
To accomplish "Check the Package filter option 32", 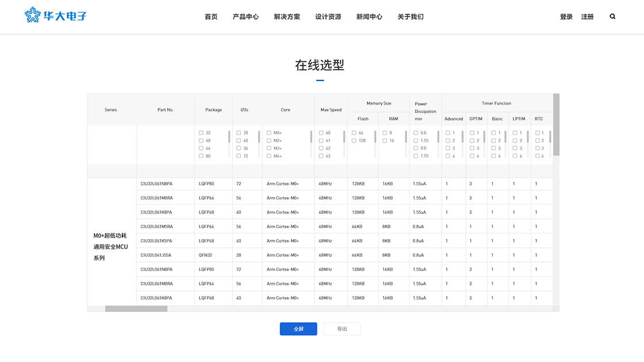I will click(x=201, y=133).
